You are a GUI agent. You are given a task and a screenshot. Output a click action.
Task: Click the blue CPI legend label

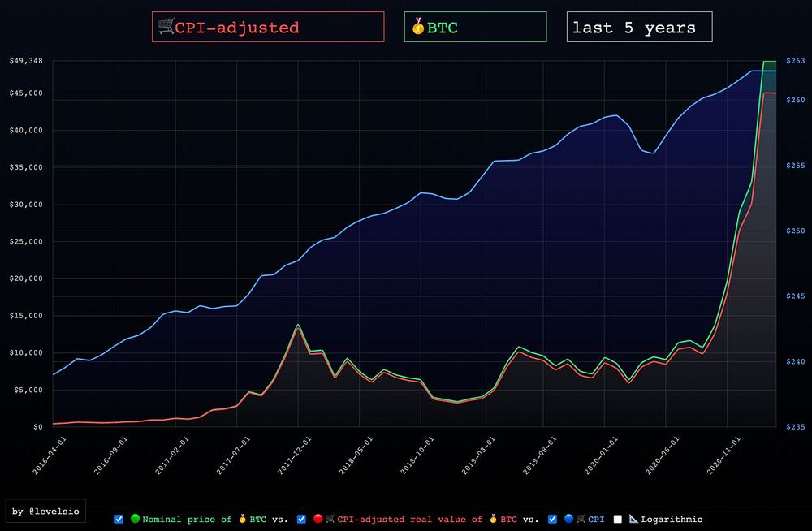[596, 519]
